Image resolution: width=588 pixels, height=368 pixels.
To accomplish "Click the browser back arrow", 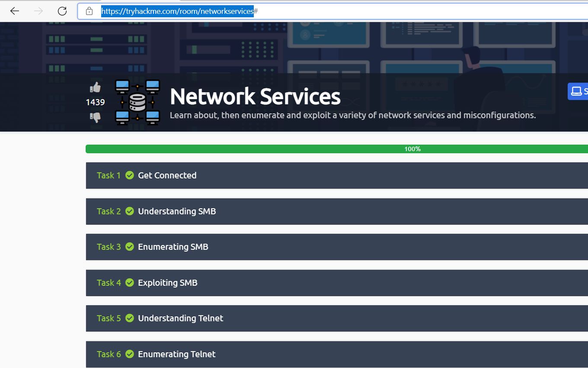I will point(15,11).
